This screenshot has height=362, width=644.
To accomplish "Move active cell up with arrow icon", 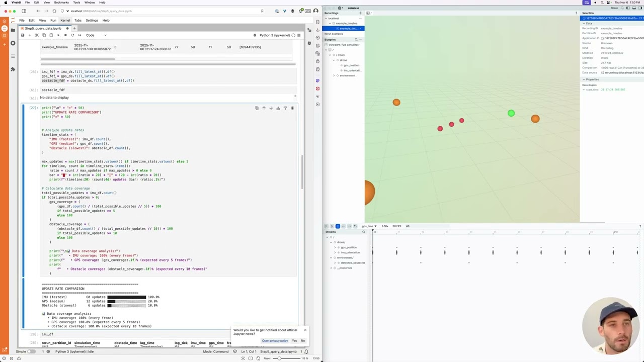I will [x=264, y=108].
